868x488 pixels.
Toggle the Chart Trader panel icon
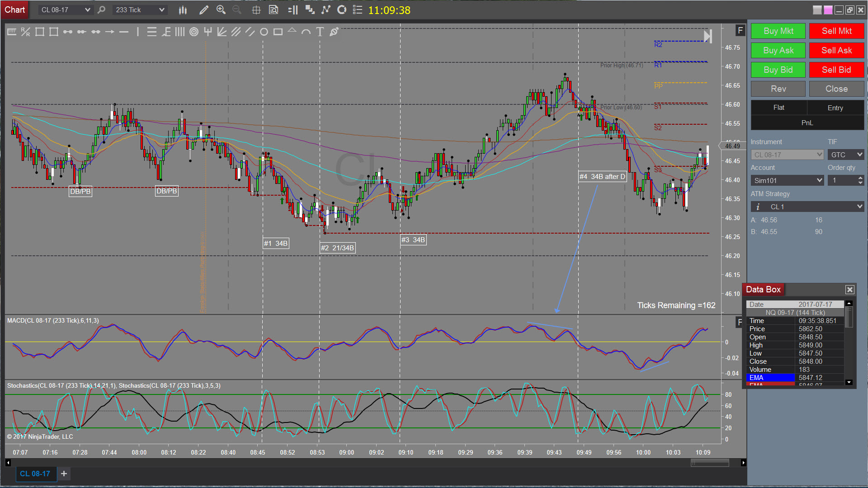[293, 10]
